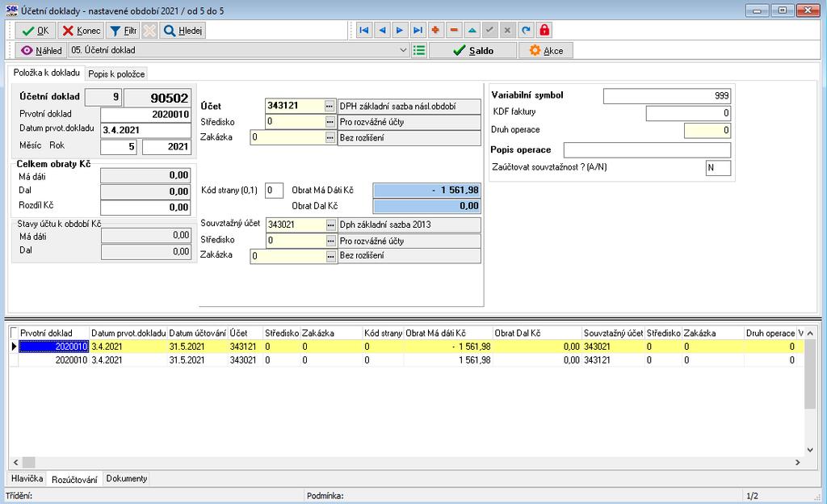Click the Obrat Má dáti Kč column header
Image resolution: width=827 pixels, height=504 pixels.
click(447, 334)
